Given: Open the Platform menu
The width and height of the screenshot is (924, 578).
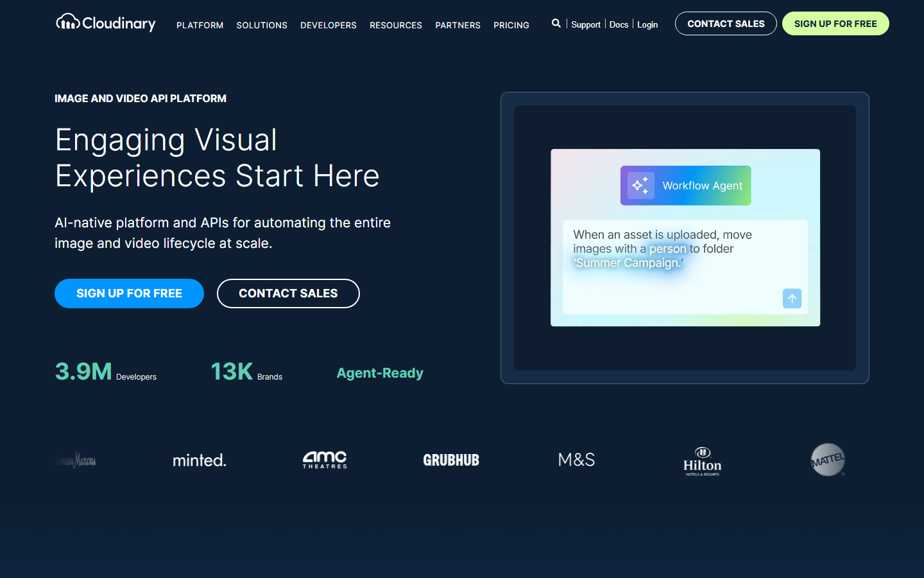Looking at the screenshot, I should click(200, 25).
